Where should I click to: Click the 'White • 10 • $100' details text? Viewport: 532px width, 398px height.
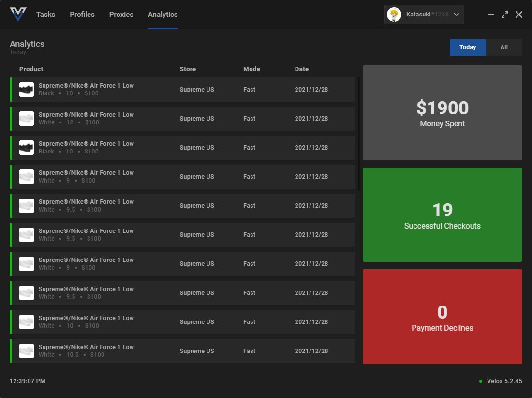pos(69,326)
